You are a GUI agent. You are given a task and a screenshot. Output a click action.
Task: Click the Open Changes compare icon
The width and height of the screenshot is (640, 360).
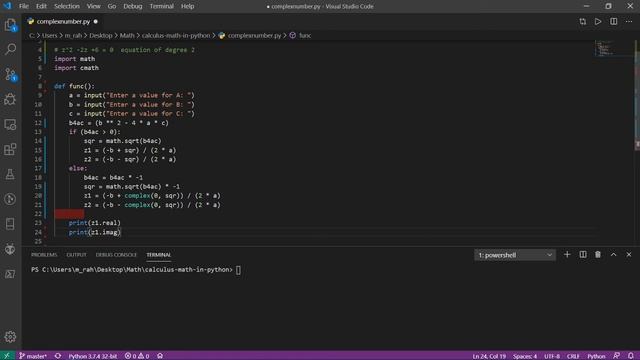coord(582,22)
